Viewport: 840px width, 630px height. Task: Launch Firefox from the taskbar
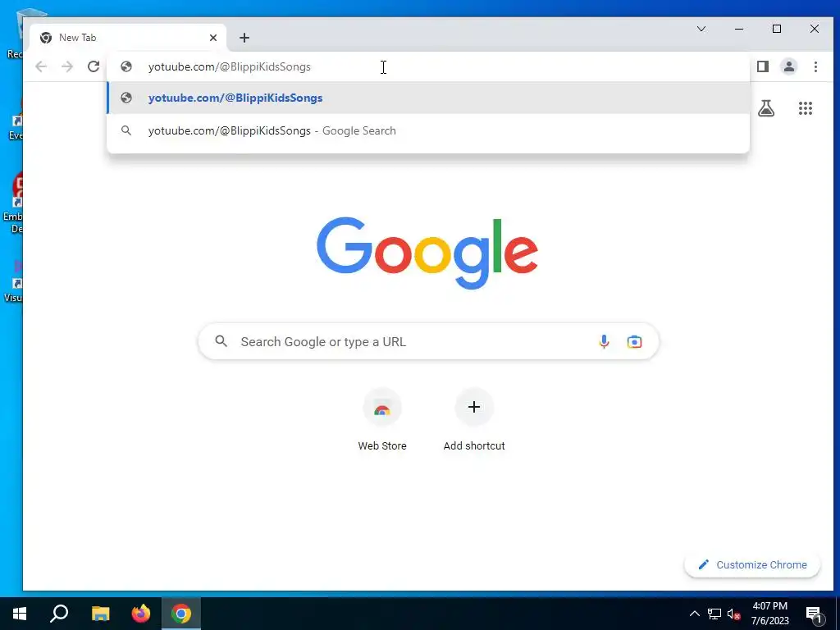click(141, 614)
